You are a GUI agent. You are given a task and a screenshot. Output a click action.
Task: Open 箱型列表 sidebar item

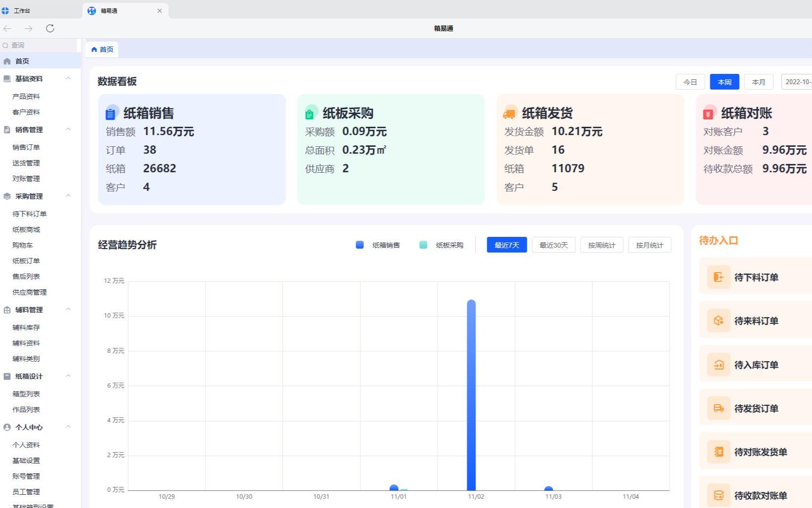pos(26,394)
